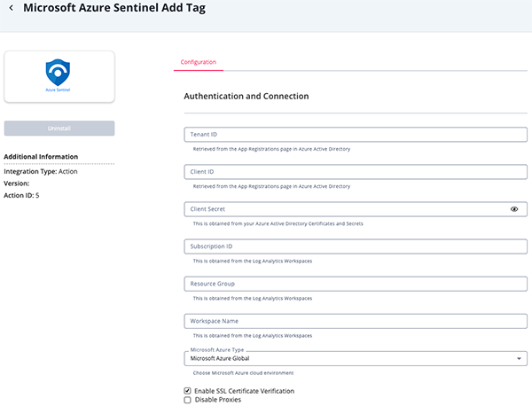Click the Version: label
The image size is (532, 406).
tap(17, 183)
